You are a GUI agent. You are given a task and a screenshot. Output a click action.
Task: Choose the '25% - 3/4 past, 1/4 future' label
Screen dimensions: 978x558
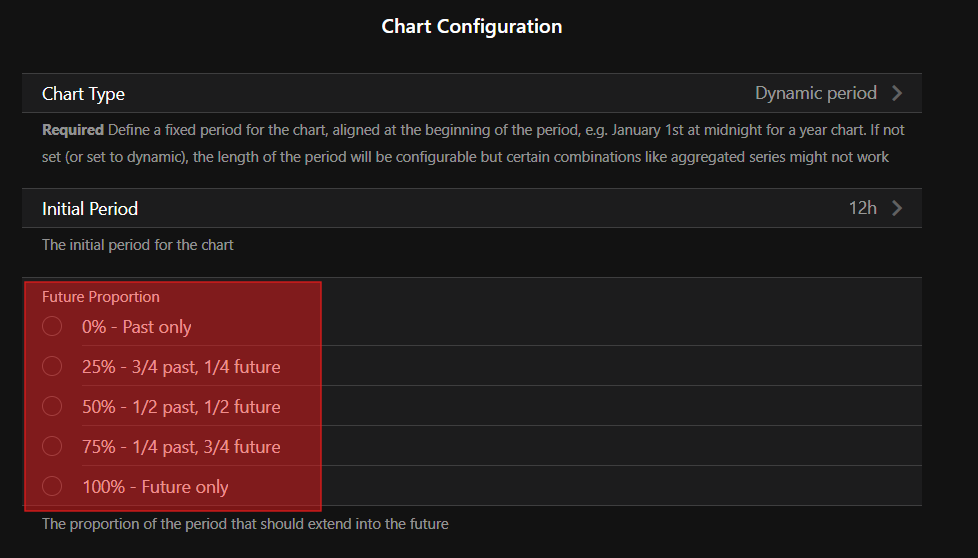point(181,367)
